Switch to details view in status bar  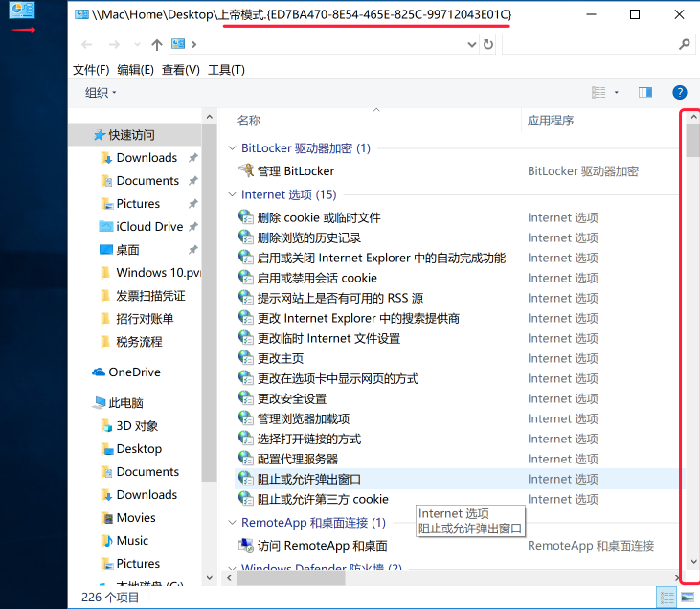point(667,597)
